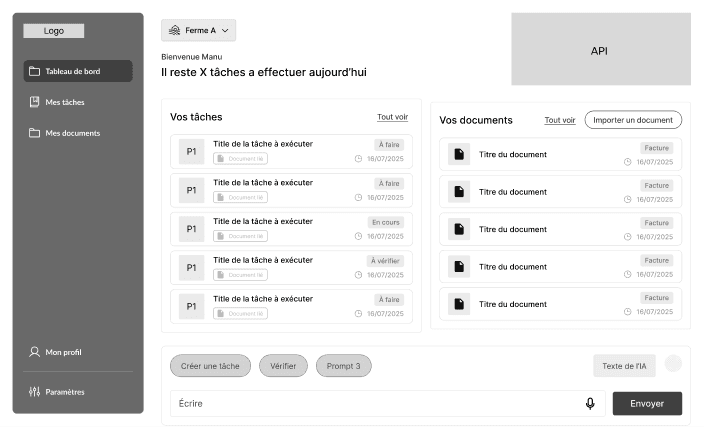Click the 16/07/2025 date on the En cours task

pyautogui.click(x=385, y=236)
